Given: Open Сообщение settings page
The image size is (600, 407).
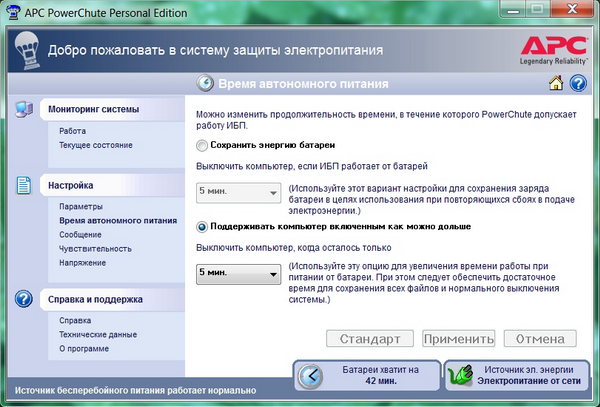Looking at the screenshot, I should [x=80, y=234].
